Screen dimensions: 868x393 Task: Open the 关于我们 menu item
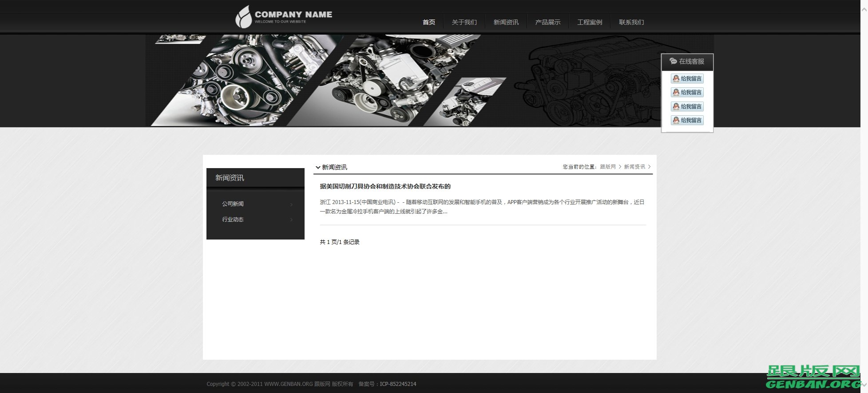point(464,22)
